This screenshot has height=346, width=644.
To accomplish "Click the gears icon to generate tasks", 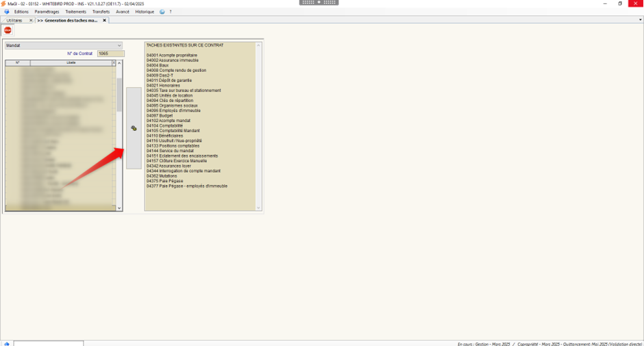I will [134, 128].
